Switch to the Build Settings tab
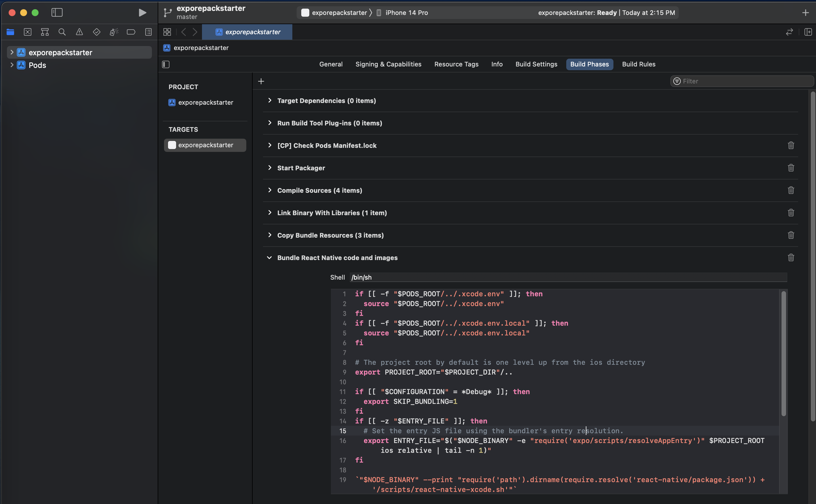816x504 pixels. click(536, 64)
